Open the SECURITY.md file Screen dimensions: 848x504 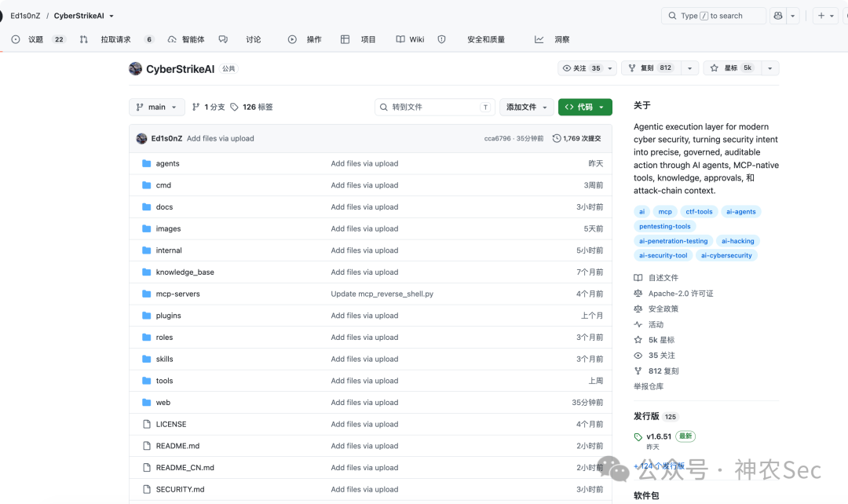click(x=180, y=489)
